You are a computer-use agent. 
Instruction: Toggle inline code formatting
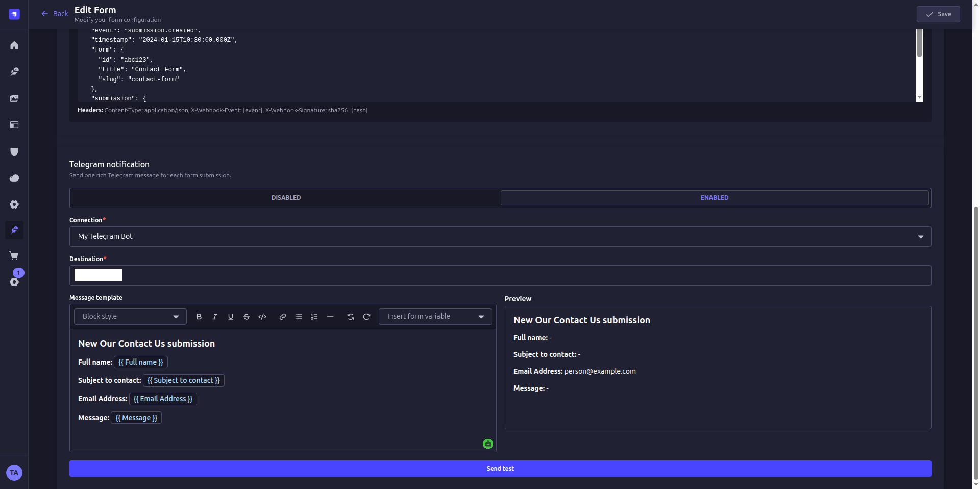(262, 317)
